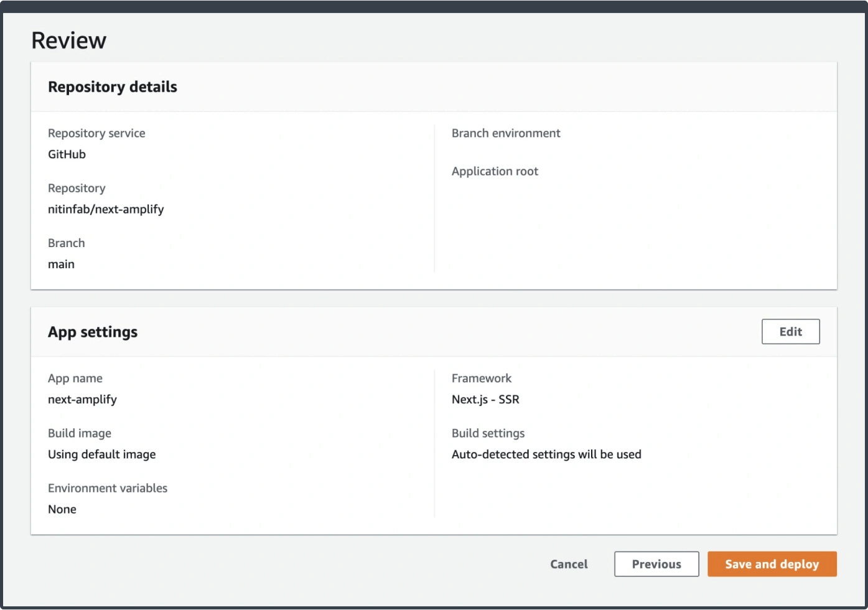Viewport: 868px width, 610px height.
Task: Click the Environment variables label
Action: tap(108, 488)
